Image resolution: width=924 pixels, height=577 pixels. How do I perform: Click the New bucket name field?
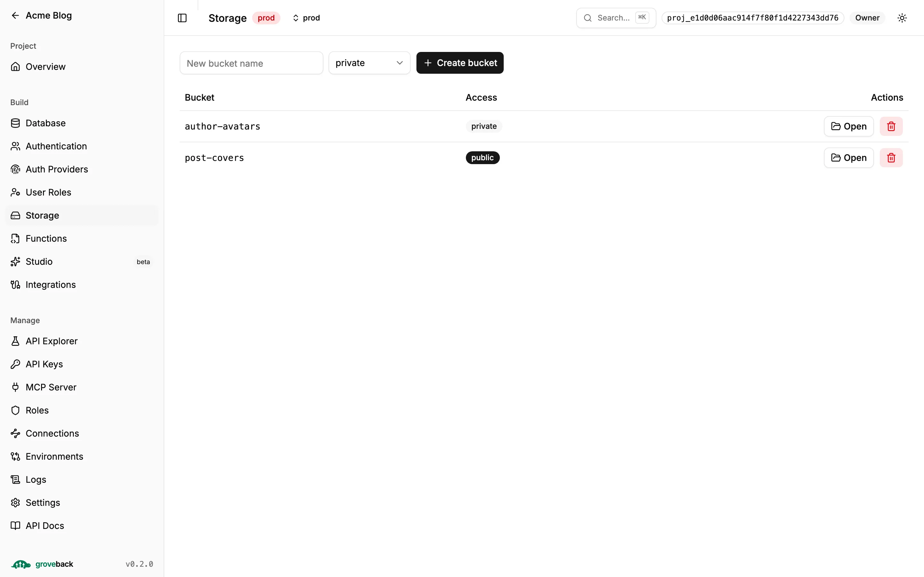click(251, 63)
